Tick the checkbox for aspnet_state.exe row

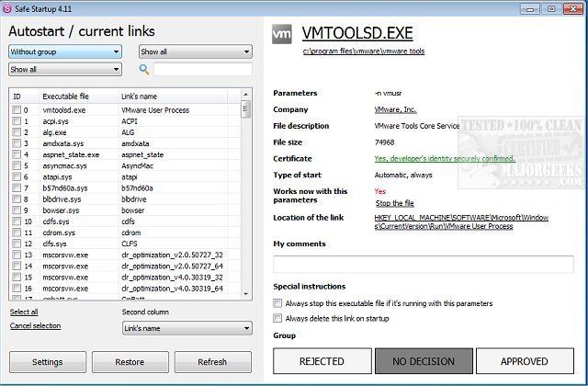pos(17,154)
